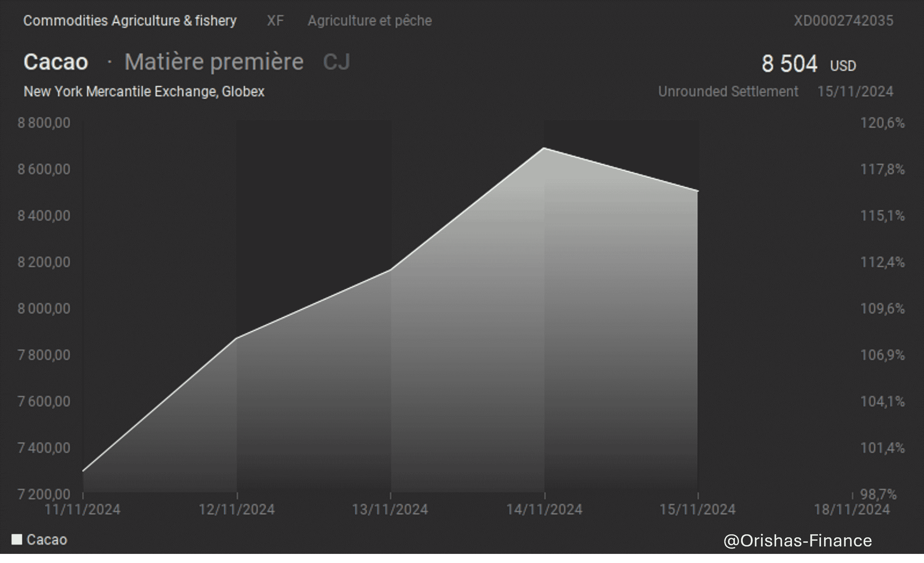Click the 8 400,00 y-axis label
The width and height of the screenshot is (924, 563).
point(44,216)
